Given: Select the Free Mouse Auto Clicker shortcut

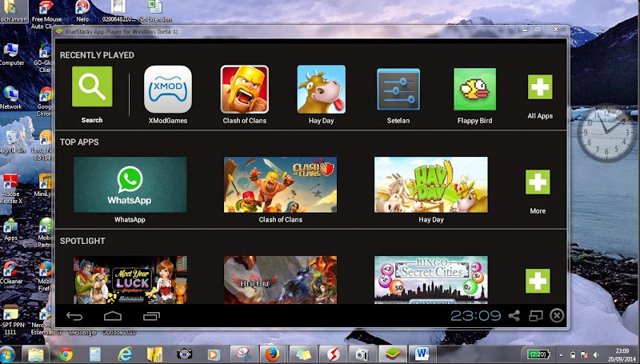Looking at the screenshot, I should pos(46,15).
